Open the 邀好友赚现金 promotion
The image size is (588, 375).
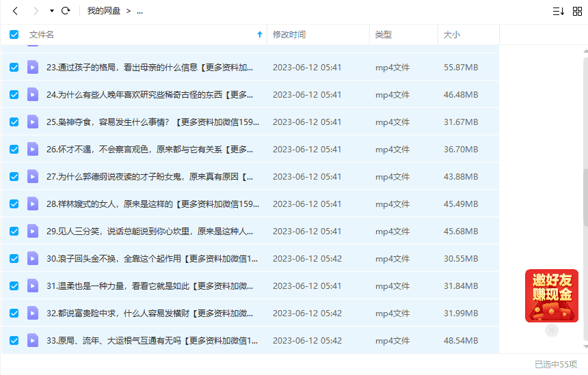(551, 295)
